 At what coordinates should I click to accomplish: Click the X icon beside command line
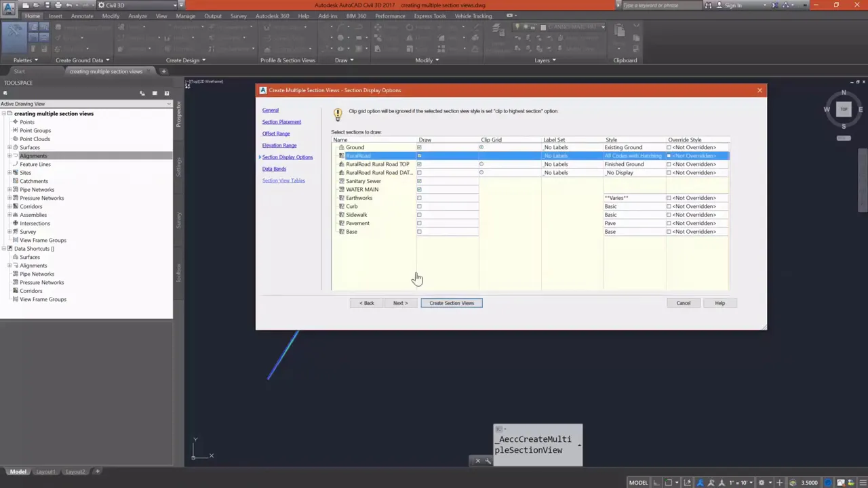point(477,461)
